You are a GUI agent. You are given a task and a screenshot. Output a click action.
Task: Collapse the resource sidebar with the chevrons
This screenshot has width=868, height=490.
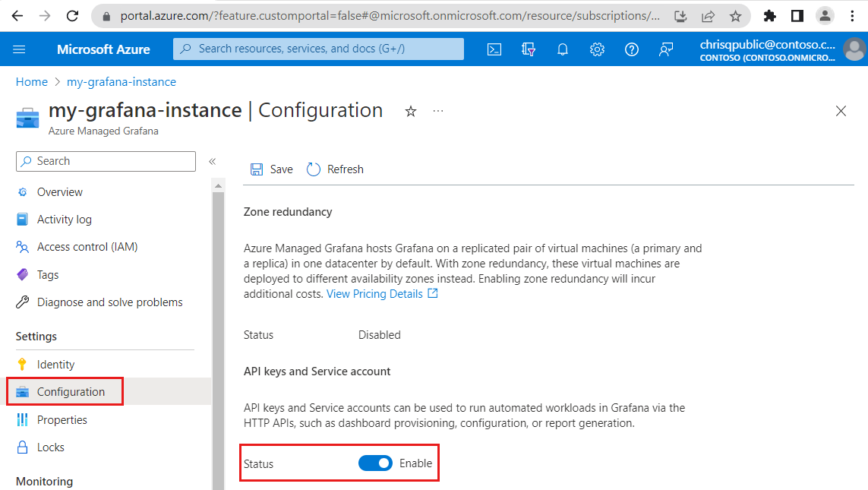tap(213, 161)
